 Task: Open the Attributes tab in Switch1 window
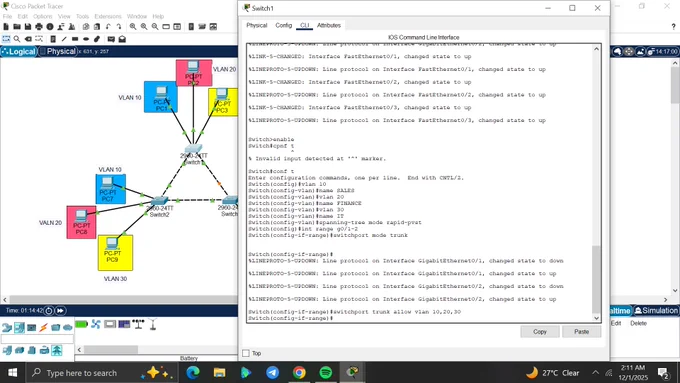[x=329, y=25]
